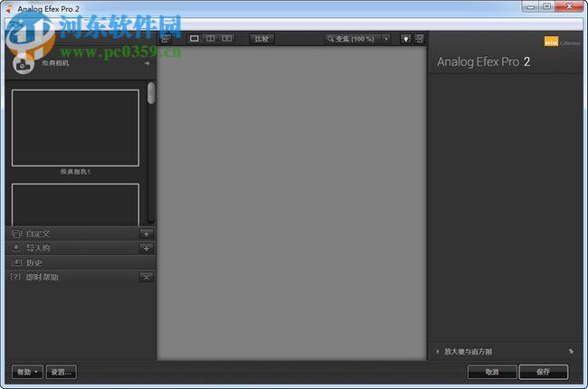Click the lightbulb background color icon
This screenshot has height=389, width=588.
click(405, 39)
